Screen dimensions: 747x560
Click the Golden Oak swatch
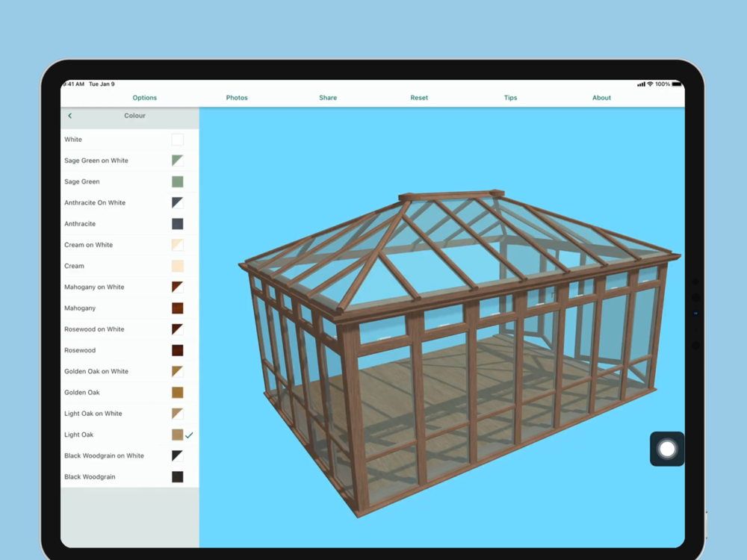(177, 393)
